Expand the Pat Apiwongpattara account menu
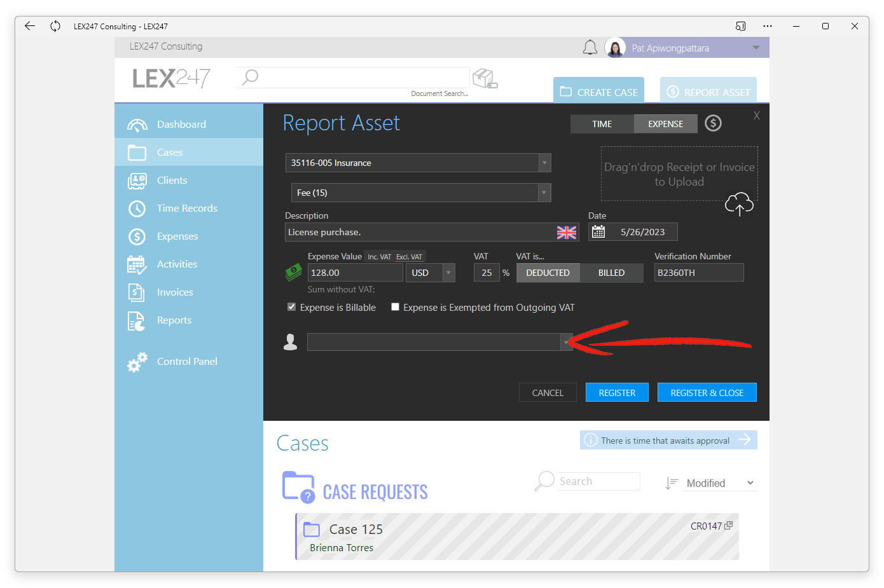This screenshot has width=884, height=588. [756, 48]
